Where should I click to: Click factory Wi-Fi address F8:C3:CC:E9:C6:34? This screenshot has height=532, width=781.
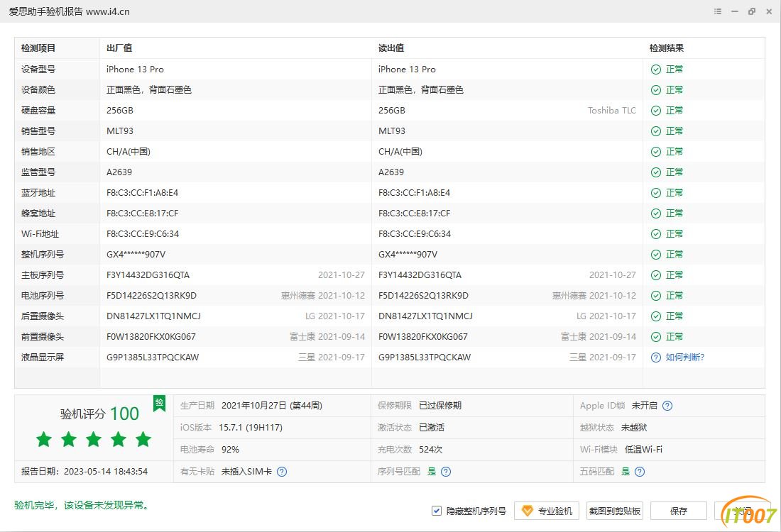[x=143, y=234]
